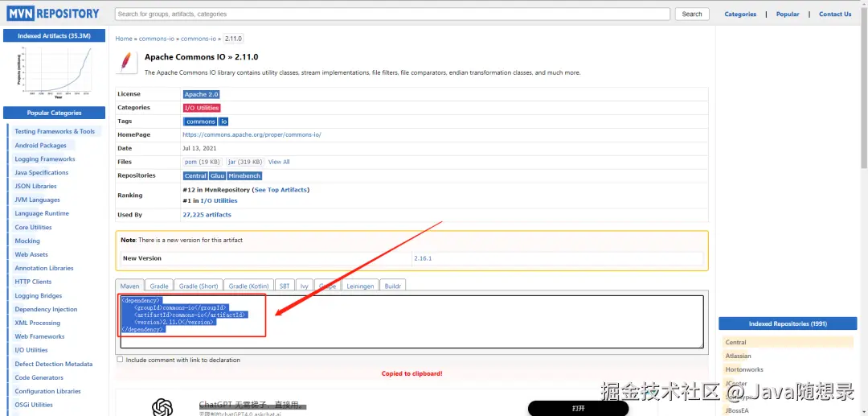This screenshot has width=868, height=416.
Task: Open Atlassian indexed repository
Action: coord(739,356)
